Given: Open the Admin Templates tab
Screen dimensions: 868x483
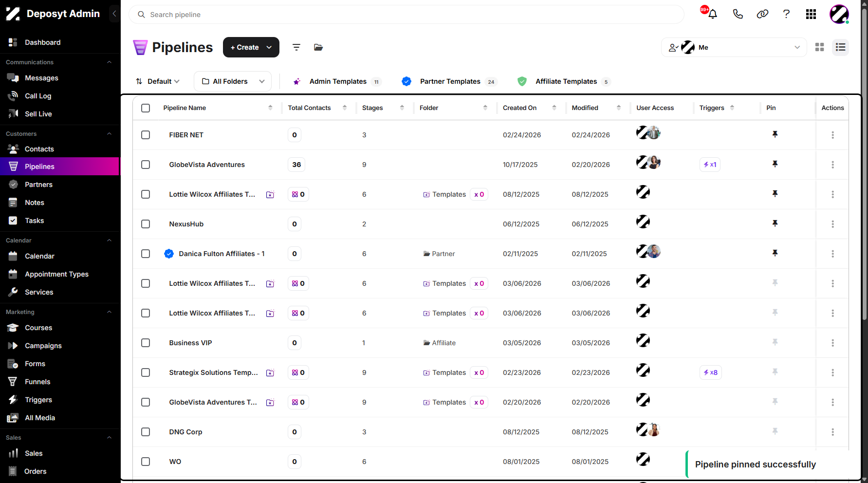Looking at the screenshot, I should (x=337, y=81).
